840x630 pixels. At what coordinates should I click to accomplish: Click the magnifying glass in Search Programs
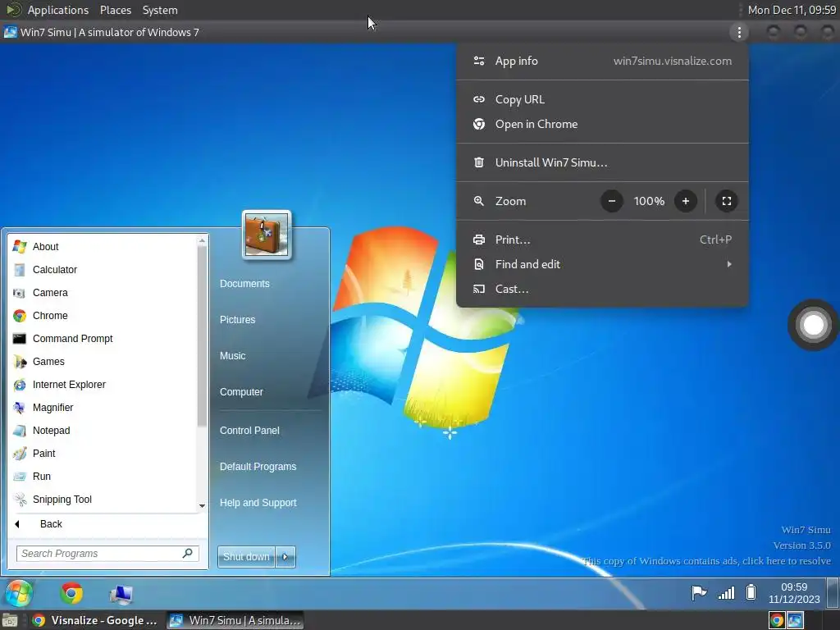(x=188, y=553)
